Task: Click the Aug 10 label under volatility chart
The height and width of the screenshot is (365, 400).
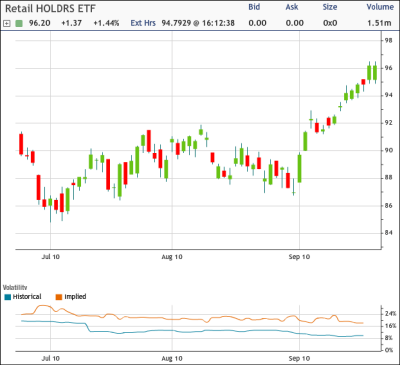Action: point(172,358)
